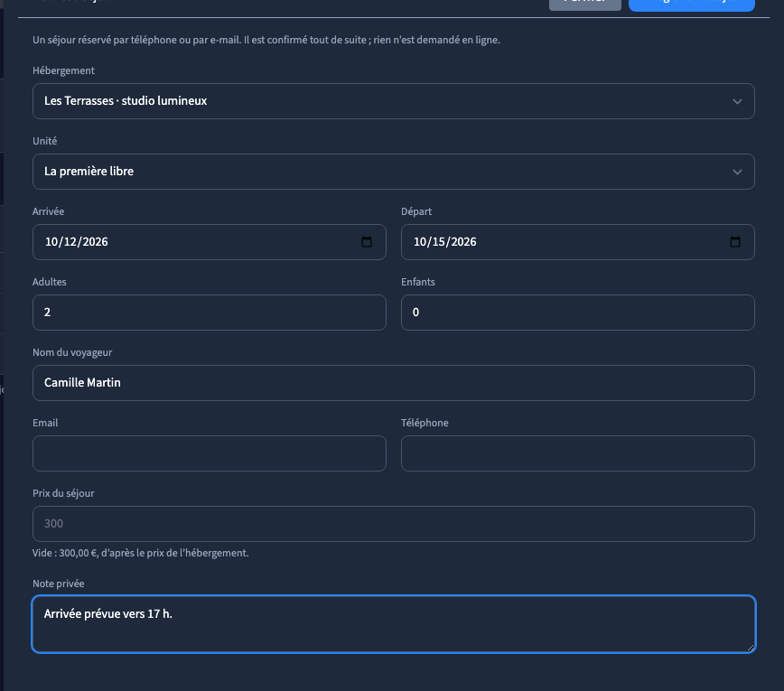Click the "Prix du séjour" label
Image resolution: width=784 pixels, height=691 pixels.
[x=63, y=493]
